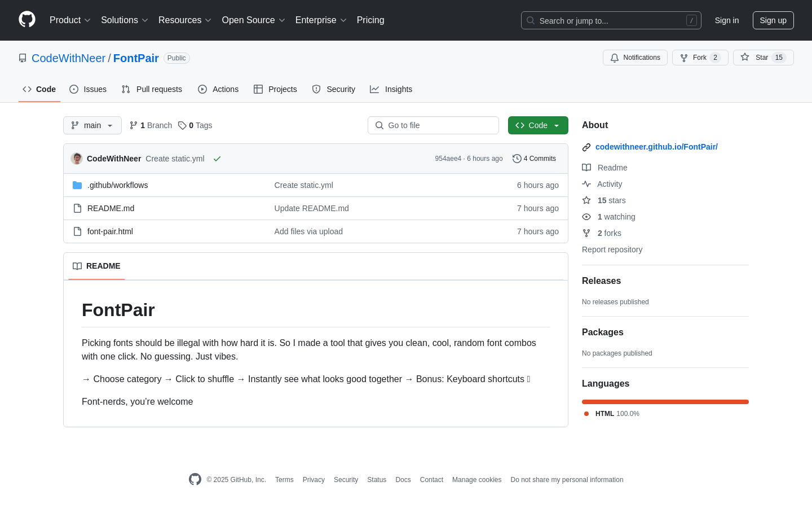Open the footer Terms link
Viewport: 812px width, 508px height.
tap(284, 480)
